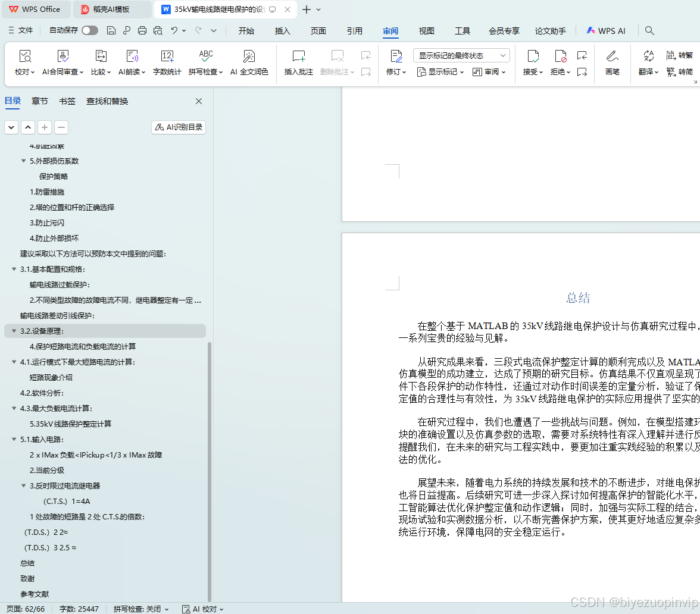Collapse the 3.2.设备原理 outline node
This screenshot has height=614, width=700.
tap(14, 331)
